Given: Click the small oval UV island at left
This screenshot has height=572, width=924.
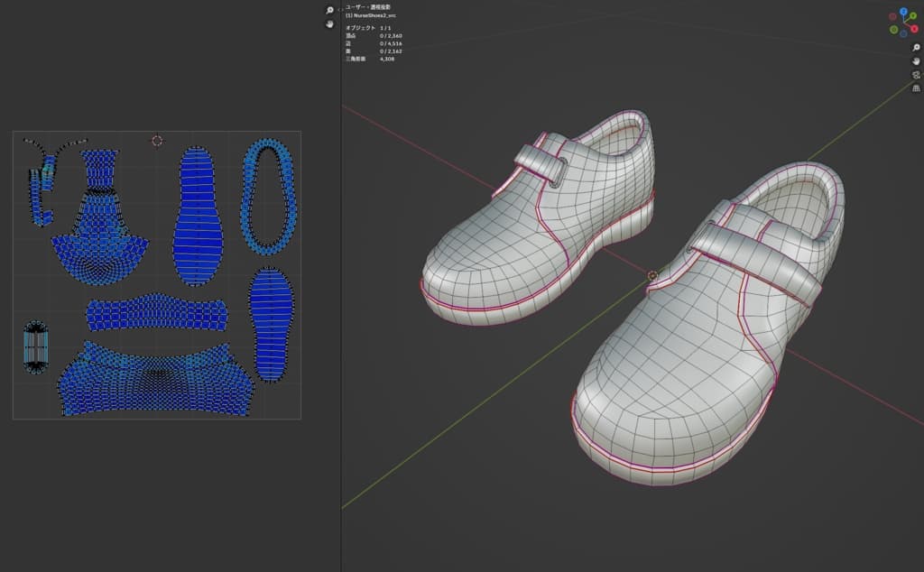Looking at the screenshot, I should 35,346.
